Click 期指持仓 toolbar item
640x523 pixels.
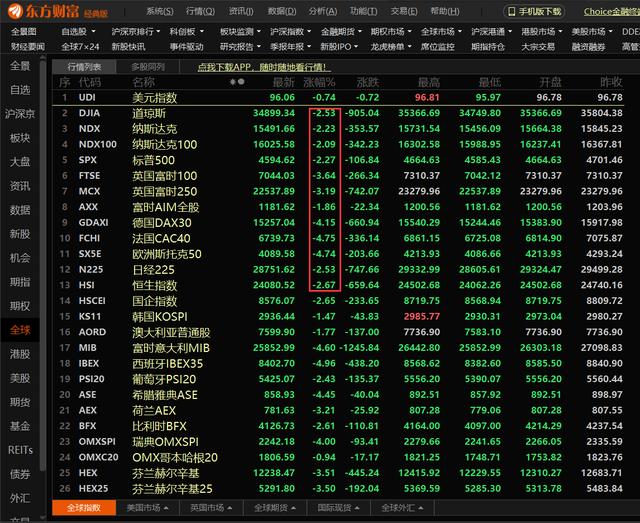[x=488, y=47]
